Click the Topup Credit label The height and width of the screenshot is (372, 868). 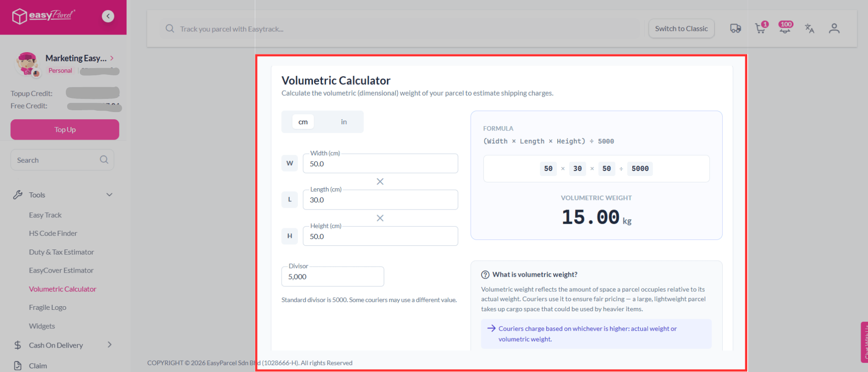click(31, 93)
